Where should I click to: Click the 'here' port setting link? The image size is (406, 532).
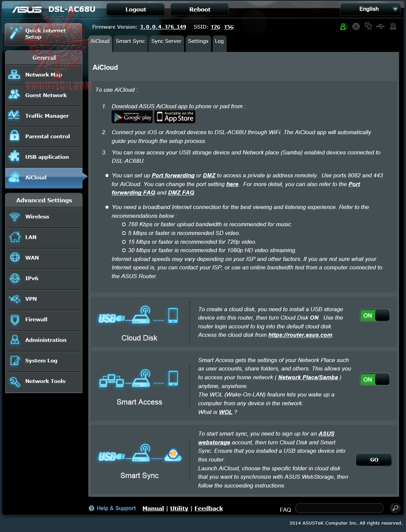pos(232,184)
